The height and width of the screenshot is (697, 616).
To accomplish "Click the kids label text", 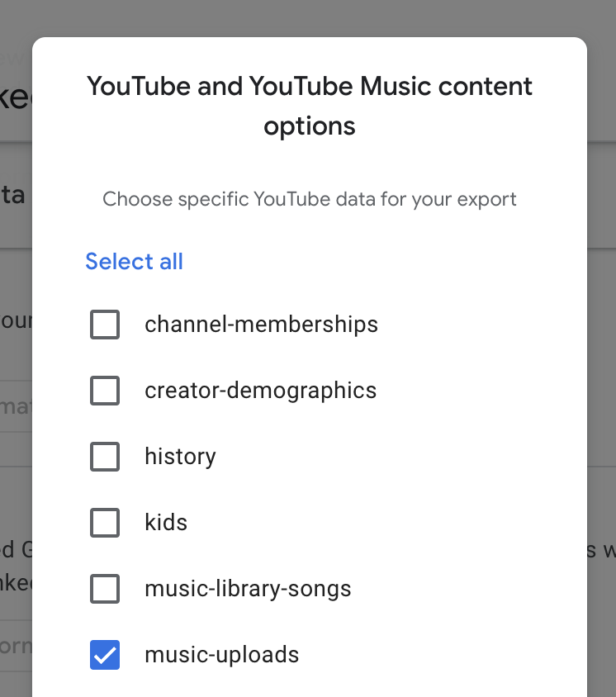I will (x=166, y=523).
